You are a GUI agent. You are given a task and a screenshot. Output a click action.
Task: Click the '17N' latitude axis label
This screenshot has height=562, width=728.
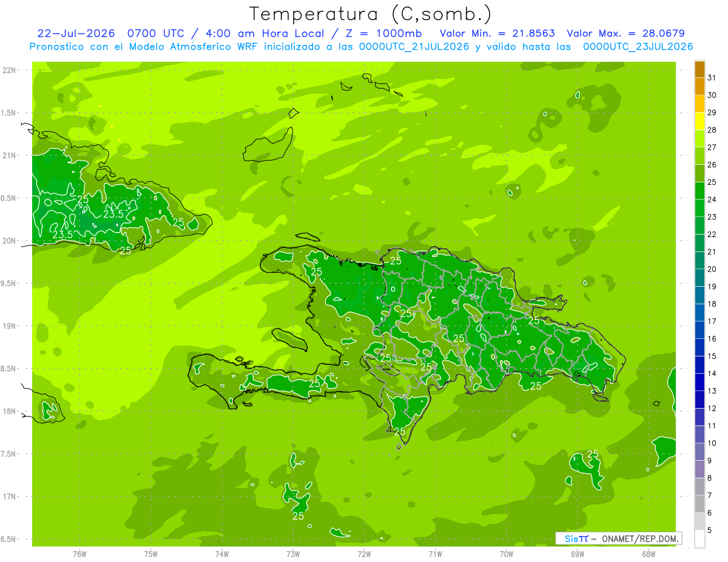[9, 497]
